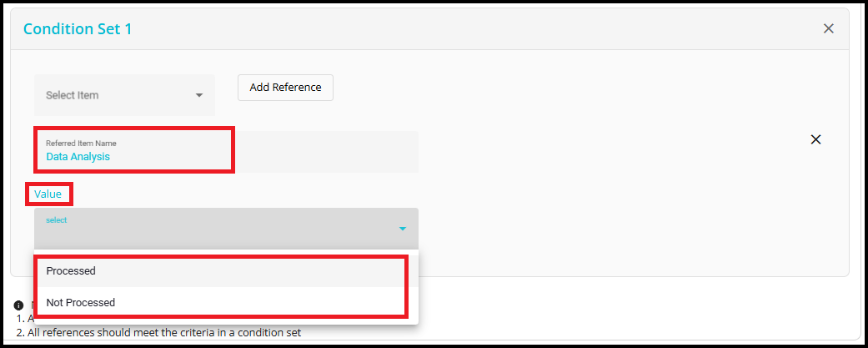Click the small 'select' placeholder label
Viewport: 868px width, 348px height.
(x=57, y=220)
